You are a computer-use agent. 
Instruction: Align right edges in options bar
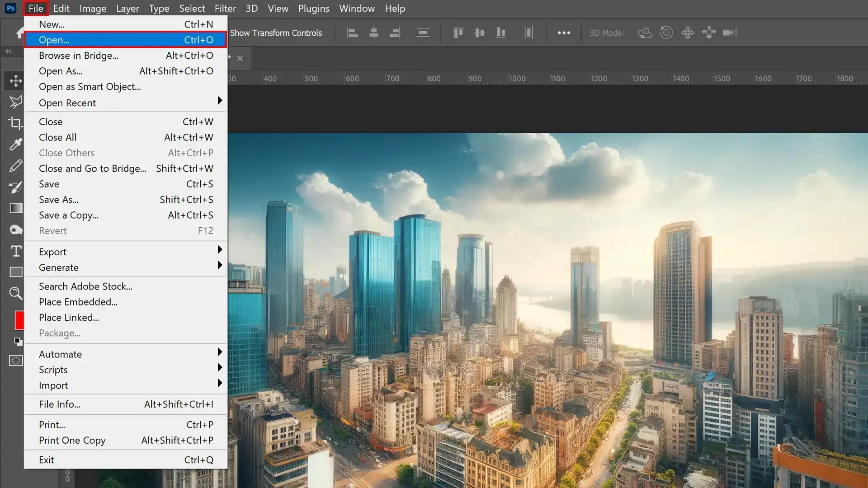click(x=395, y=33)
